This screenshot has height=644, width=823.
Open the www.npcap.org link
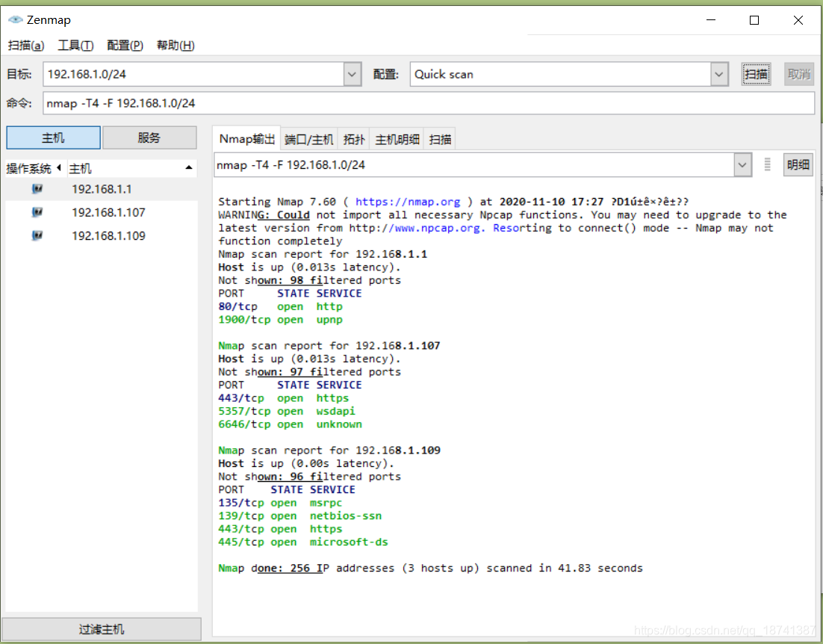pos(437,228)
